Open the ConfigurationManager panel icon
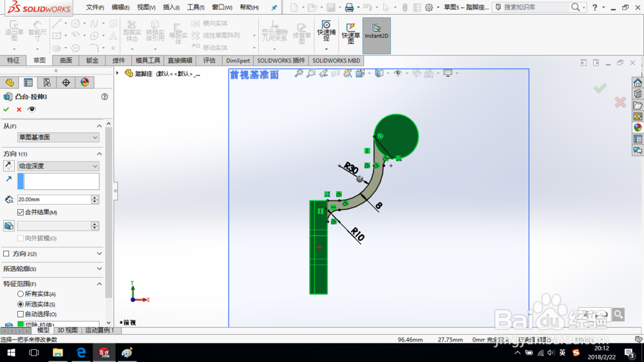 point(47,82)
